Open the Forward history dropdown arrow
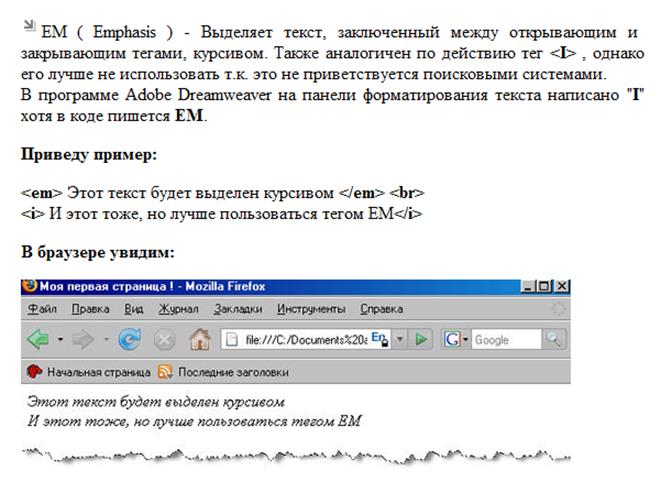This screenshot has height=493, width=661. click(x=106, y=339)
